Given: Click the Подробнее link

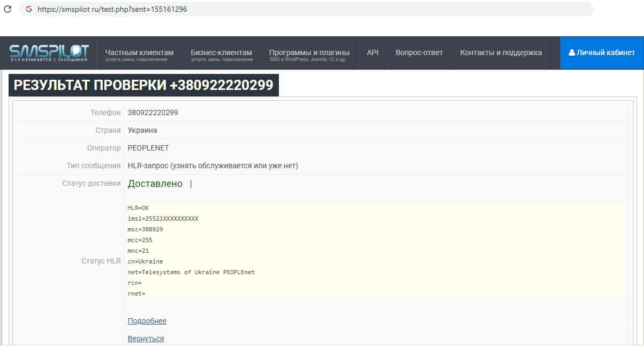Looking at the screenshot, I should click(147, 321).
